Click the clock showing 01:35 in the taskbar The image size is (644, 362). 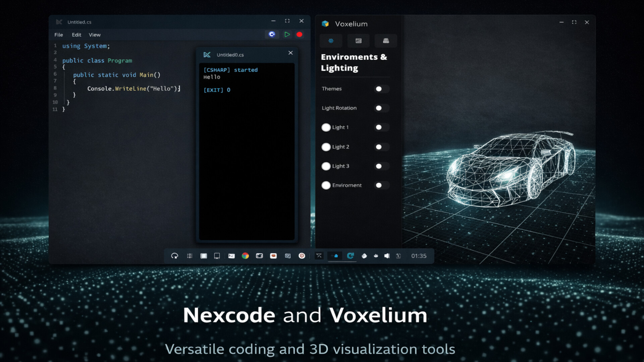[419, 256]
